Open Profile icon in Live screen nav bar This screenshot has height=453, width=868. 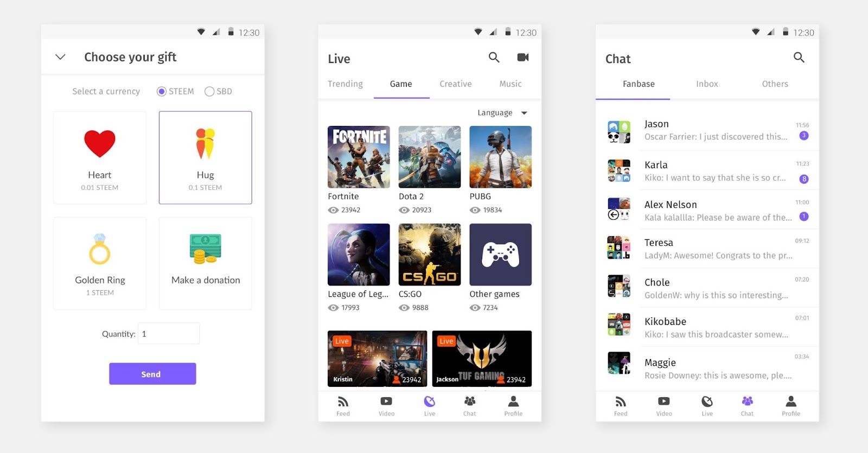point(513,401)
